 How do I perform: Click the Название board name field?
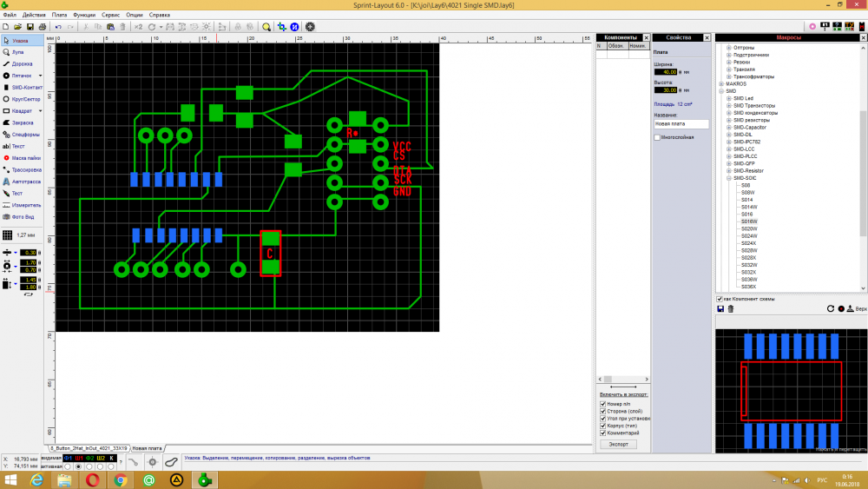[x=681, y=124]
